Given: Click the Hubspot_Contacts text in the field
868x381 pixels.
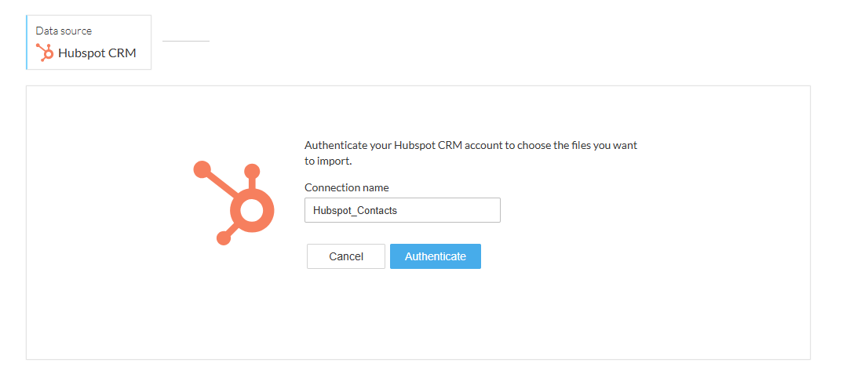Looking at the screenshot, I should click(355, 210).
